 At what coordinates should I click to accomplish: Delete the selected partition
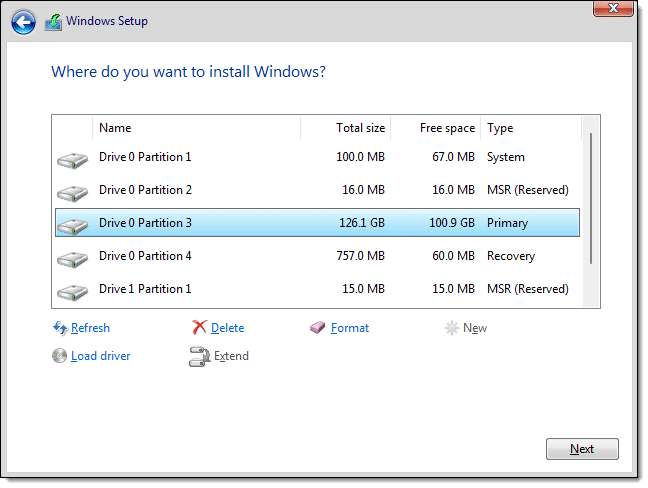227,328
